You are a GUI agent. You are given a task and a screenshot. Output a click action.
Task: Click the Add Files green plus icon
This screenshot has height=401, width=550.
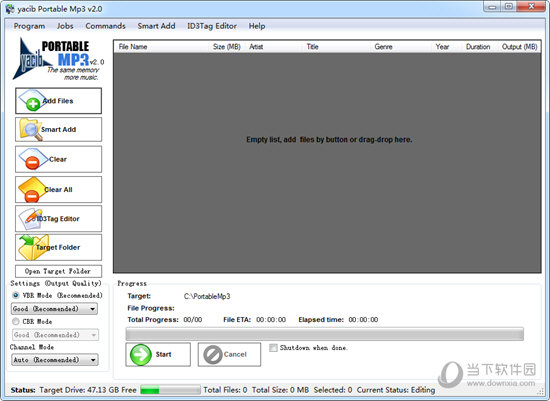32,100
